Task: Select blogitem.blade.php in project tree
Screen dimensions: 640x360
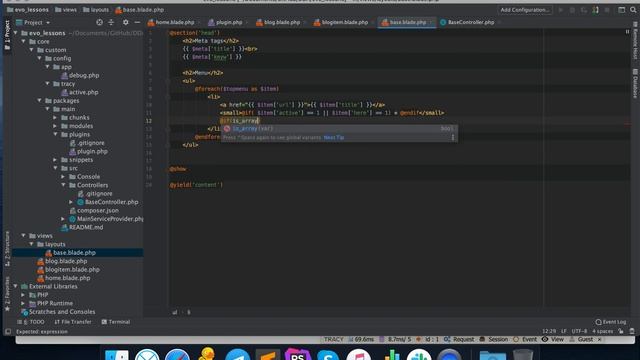Action: tap(68, 270)
